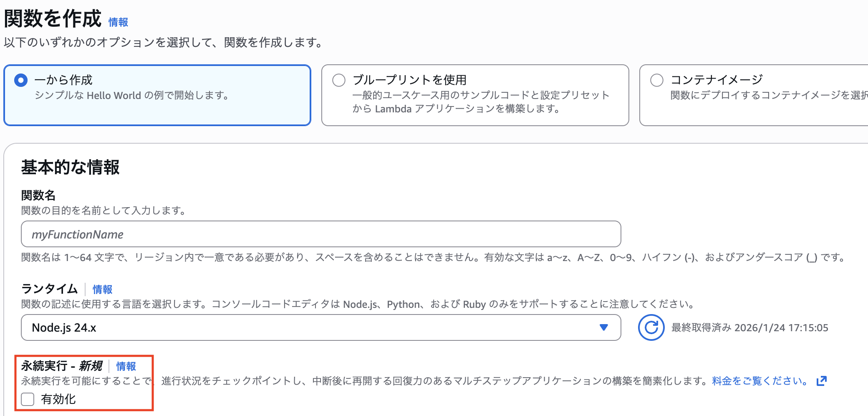Click the 基本的な情報 section heading
868x416 pixels.
[70, 167]
